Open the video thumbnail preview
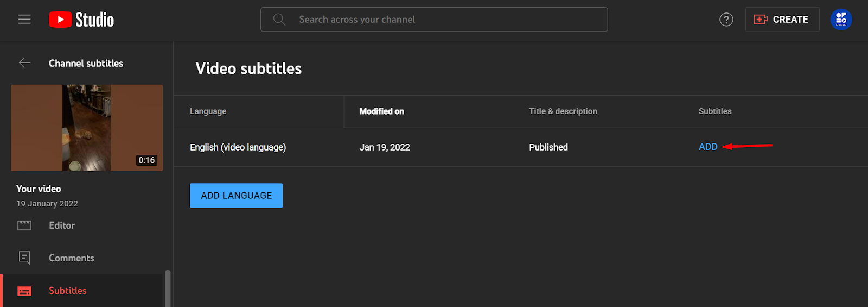Screen dimensions: 868x307 click(x=87, y=128)
